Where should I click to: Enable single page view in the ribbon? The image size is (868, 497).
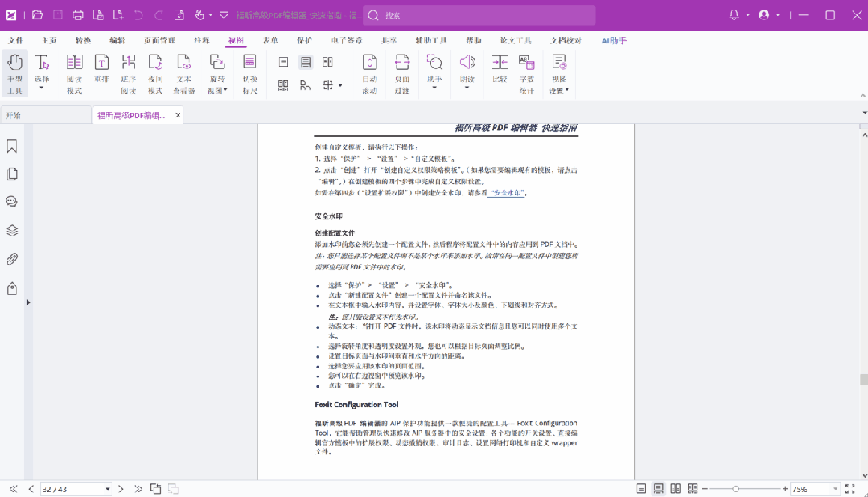[283, 62]
